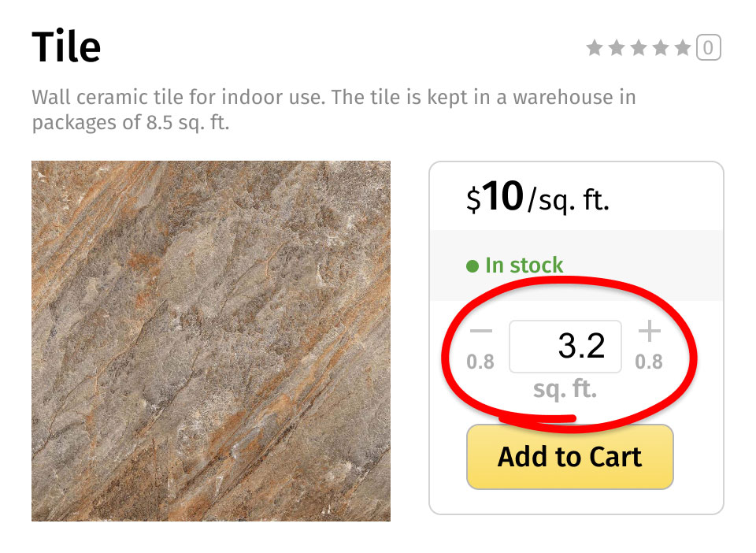Click the plus icon to increase quantity
The image size is (756, 553).
pyautogui.click(x=649, y=331)
